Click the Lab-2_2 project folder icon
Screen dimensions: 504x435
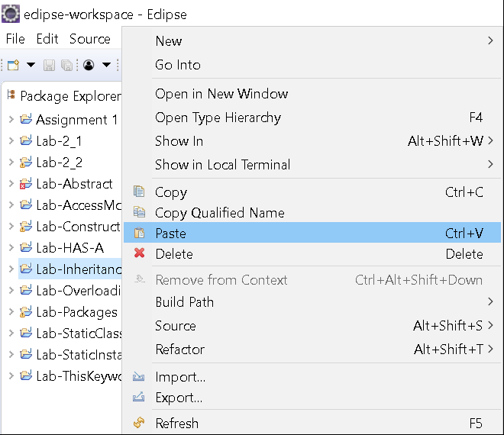26,162
